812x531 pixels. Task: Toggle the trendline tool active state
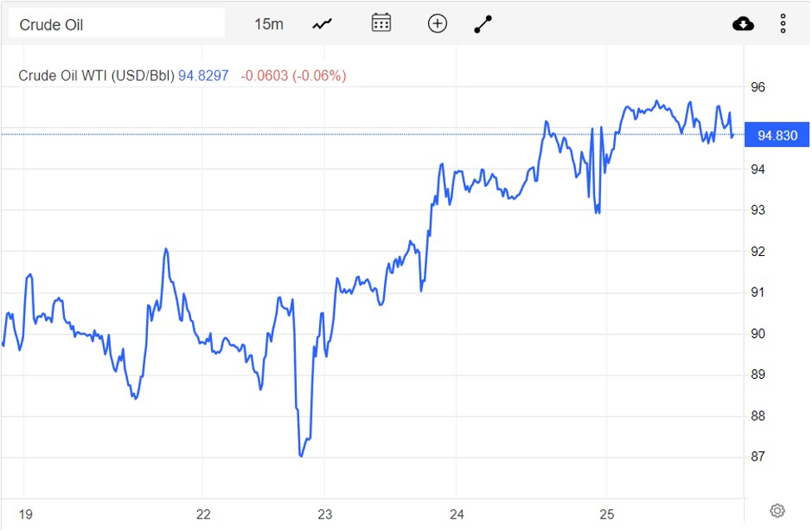[482, 22]
